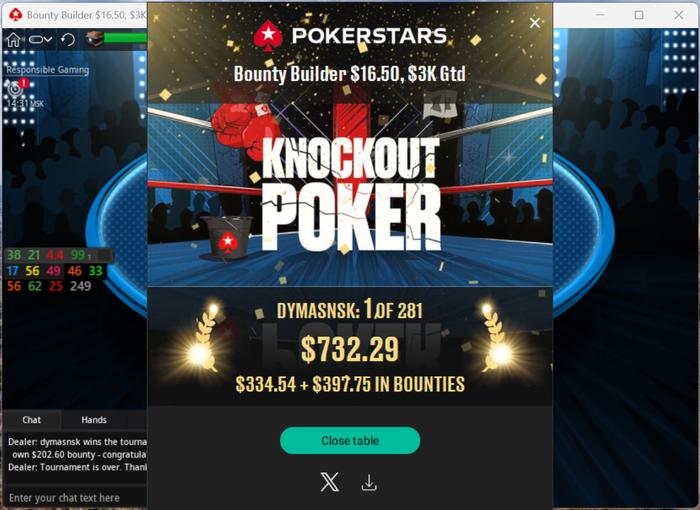
Task: Maximize the Bounty Builder table window
Action: 639,15
